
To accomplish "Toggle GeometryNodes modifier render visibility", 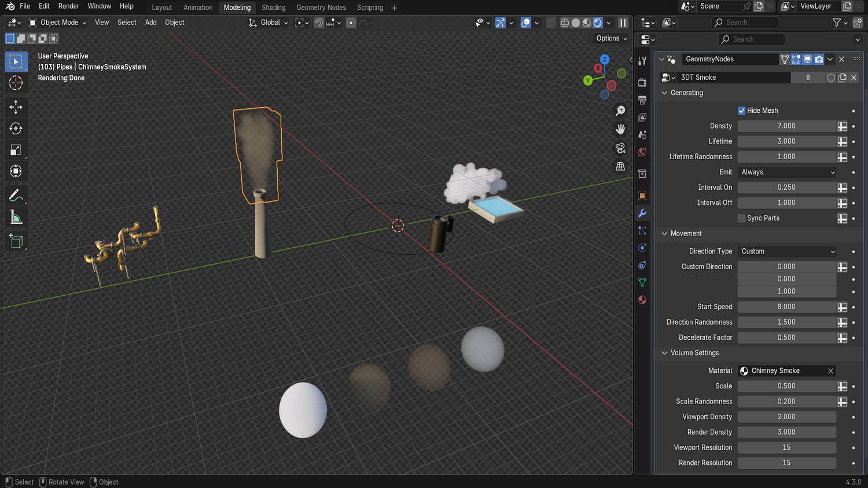I will 819,59.
